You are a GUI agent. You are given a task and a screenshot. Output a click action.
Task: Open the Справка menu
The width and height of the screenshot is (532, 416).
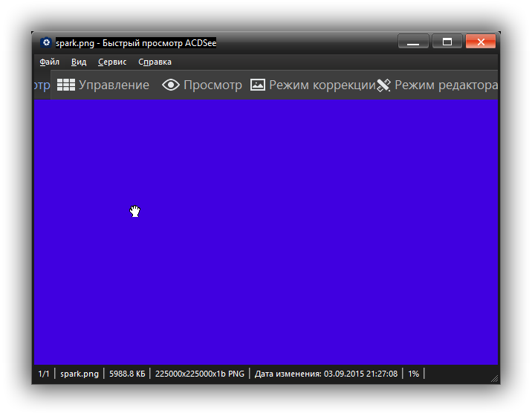pyautogui.click(x=155, y=62)
